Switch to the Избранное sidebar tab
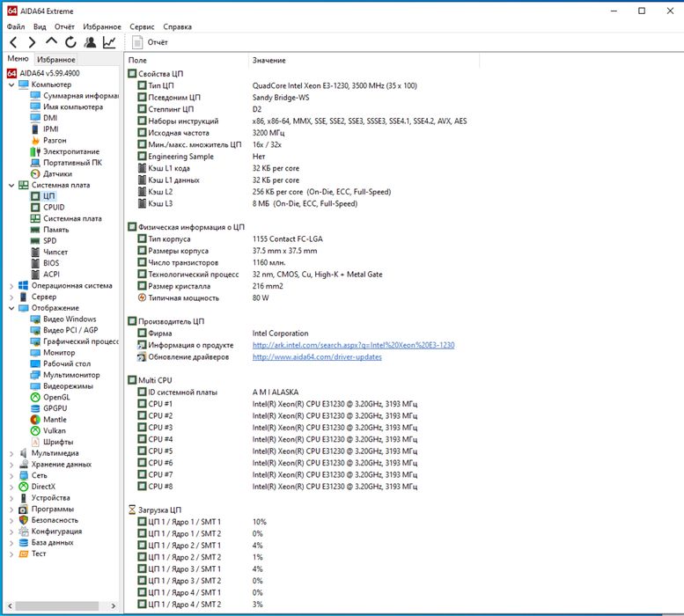 55,59
